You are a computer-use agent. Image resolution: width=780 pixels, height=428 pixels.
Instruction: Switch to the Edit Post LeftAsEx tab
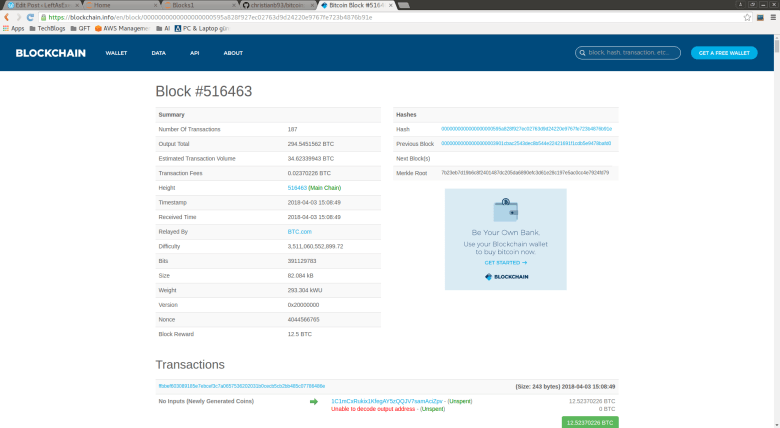(x=42, y=5)
